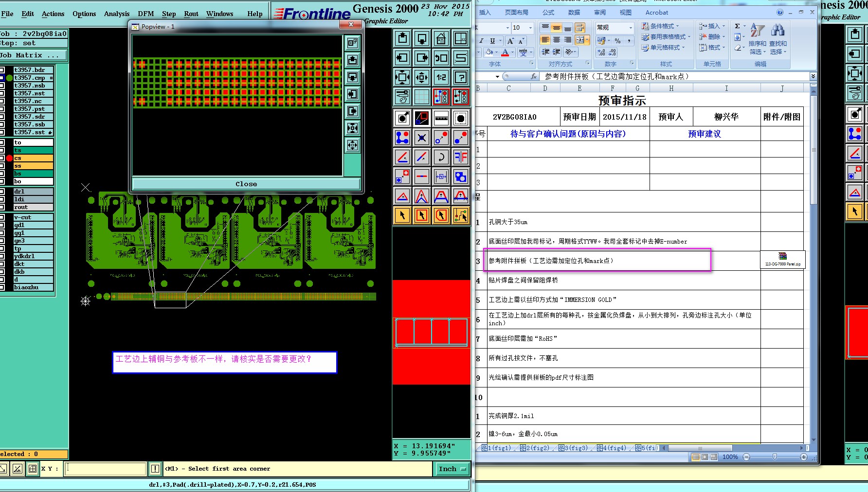Open the graphic options palette icon
The width and height of the screenshot is (868, 492).
click(x=402, y=97)
